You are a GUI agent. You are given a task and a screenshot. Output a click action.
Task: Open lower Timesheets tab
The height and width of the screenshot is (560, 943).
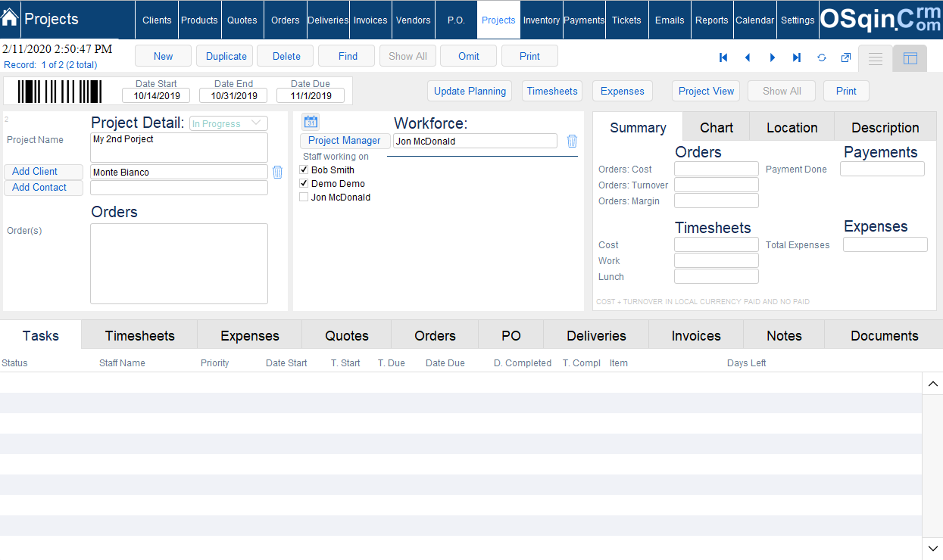(x=139, y=335)
